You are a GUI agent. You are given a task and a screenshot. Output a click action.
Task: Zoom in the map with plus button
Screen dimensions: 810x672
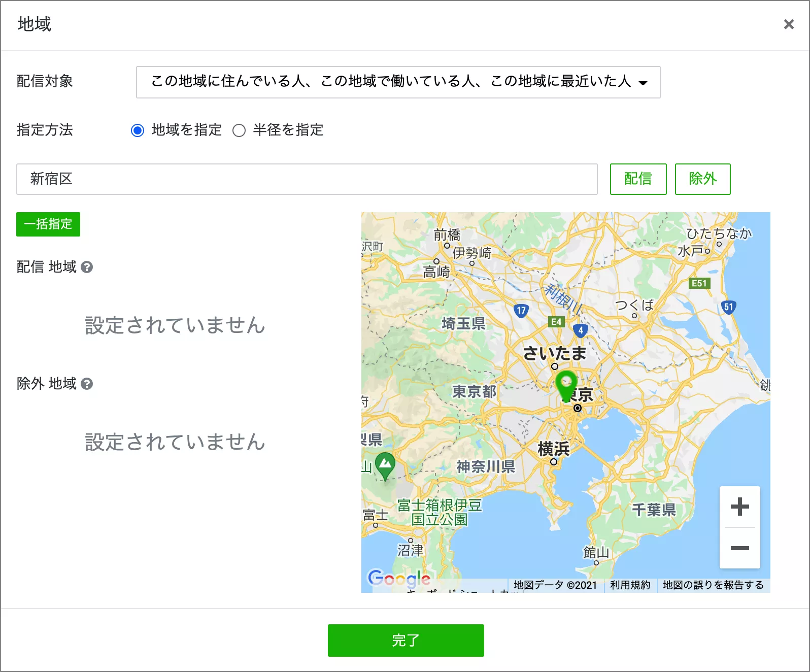click(x=739, y=507)
